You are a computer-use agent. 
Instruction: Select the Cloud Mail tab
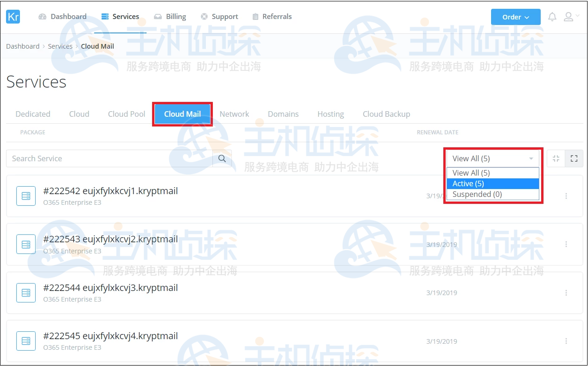coord(183,114)
